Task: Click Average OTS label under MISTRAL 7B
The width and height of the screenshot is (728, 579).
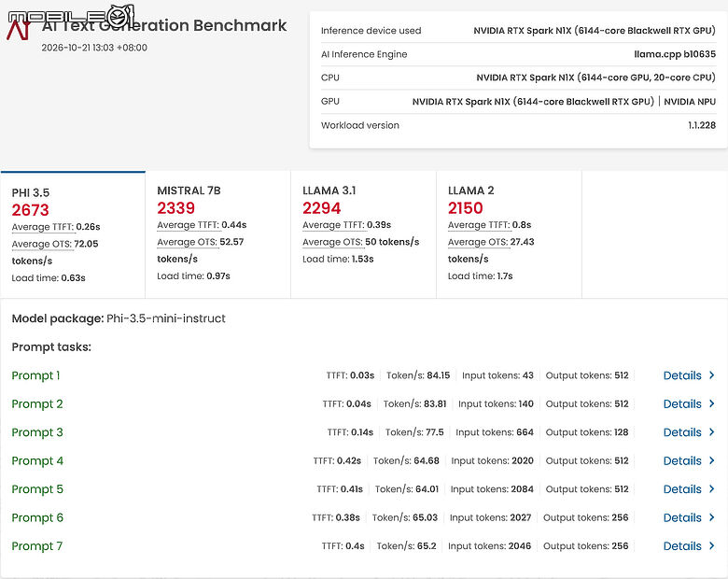Action: pos(188,242)
